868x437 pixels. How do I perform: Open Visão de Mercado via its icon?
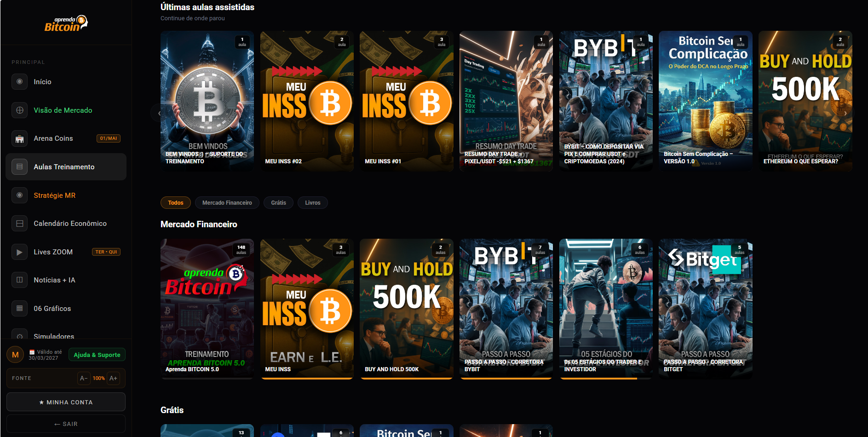(19, 110)
